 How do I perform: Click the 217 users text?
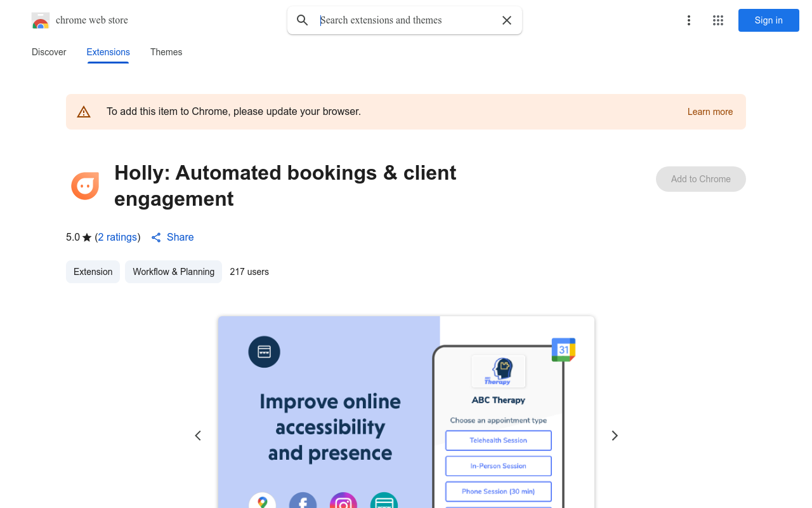[249, 272]
